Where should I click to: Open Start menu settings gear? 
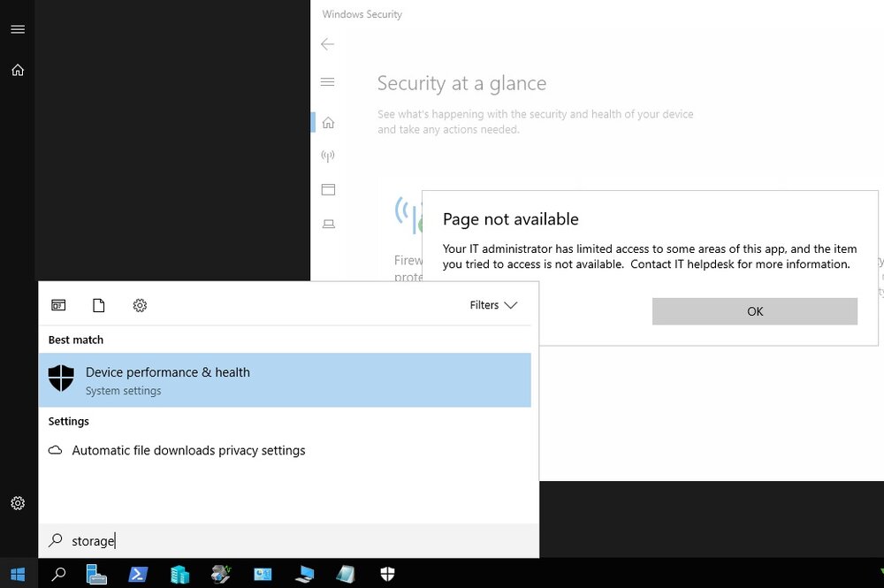(x=18, y=503)
